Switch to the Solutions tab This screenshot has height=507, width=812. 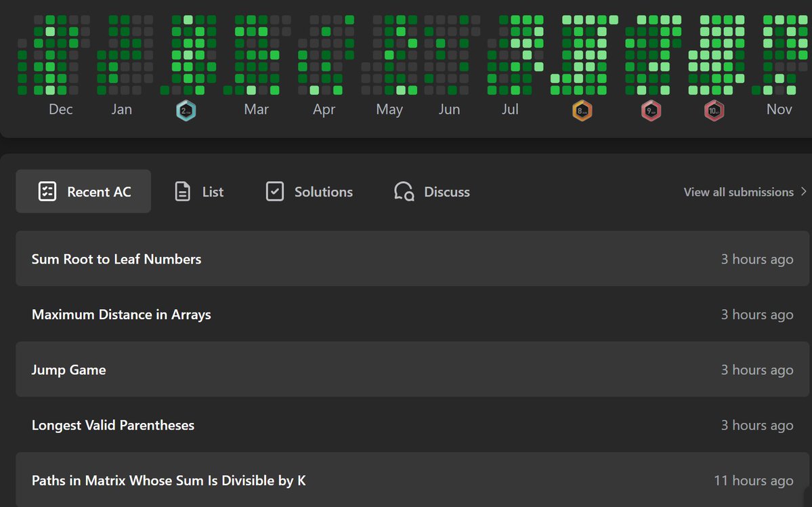(x=323, y=191)
